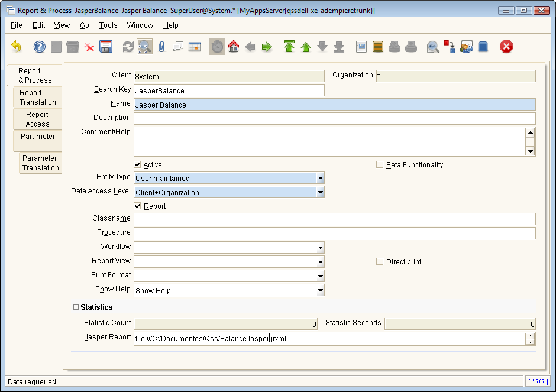Viewport: 556px width, 392px height.
Task: Click the Print printer icon
Action: point(411,47)
